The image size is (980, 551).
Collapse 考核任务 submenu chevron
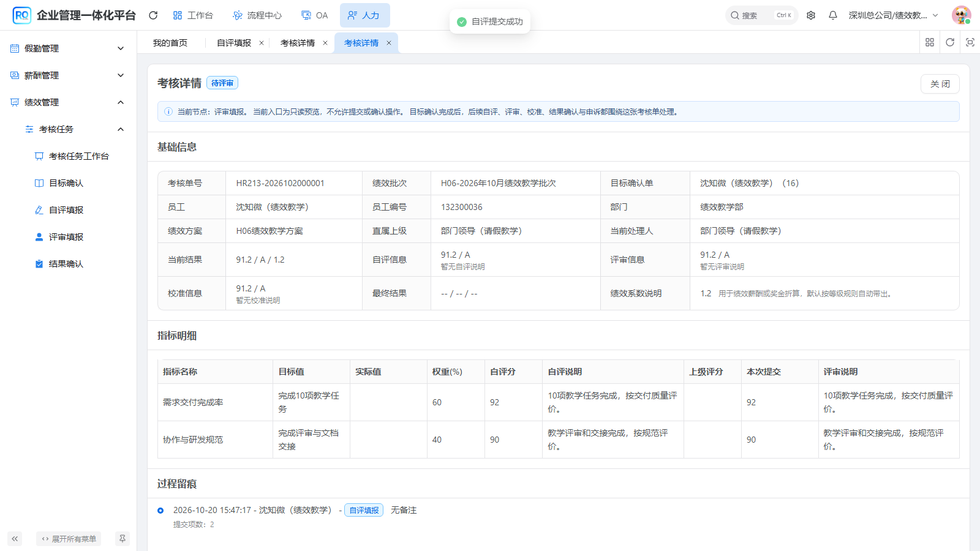pyautogui.click(x=121, y=129)
